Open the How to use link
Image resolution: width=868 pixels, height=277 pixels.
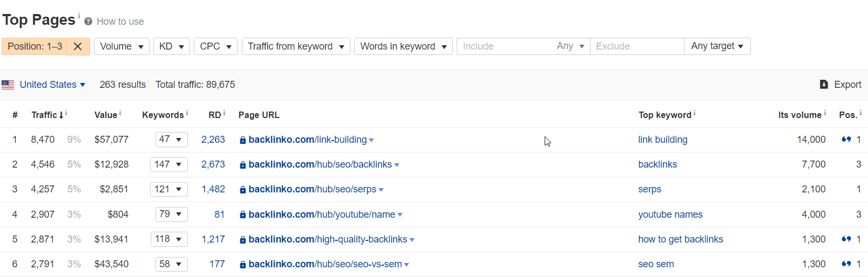pyautogui.click(x=120, y=22)
